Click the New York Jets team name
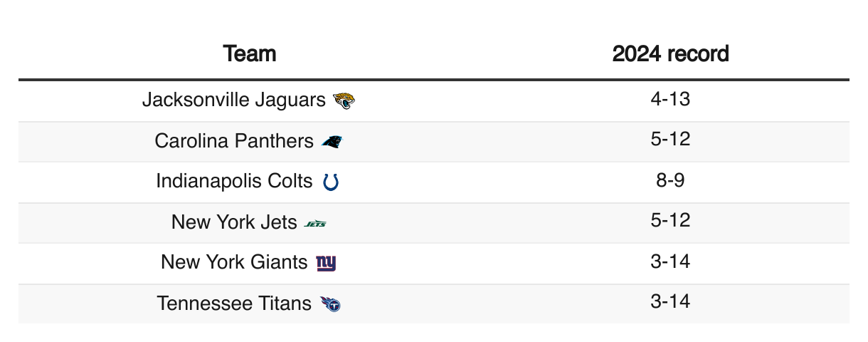The image size is (868, 342). tap(234, 222)
